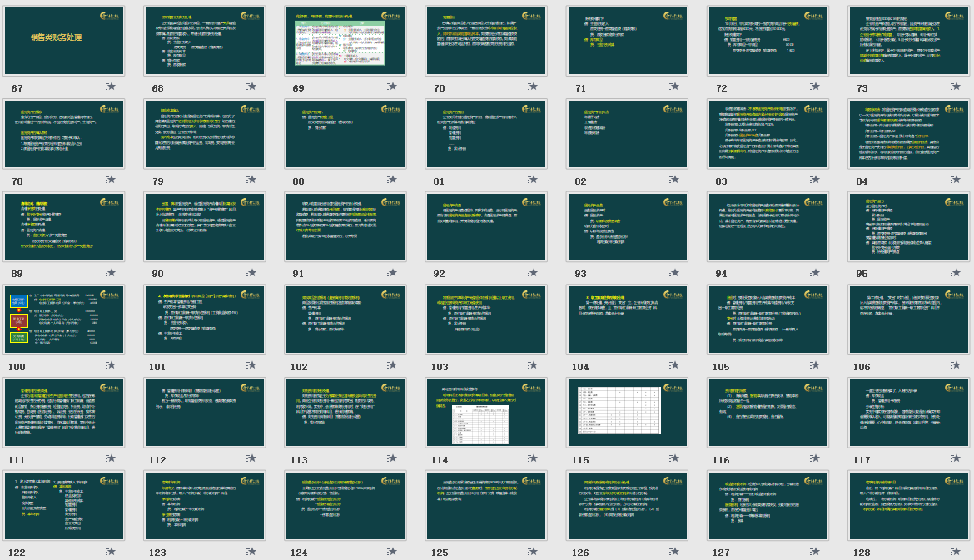Trigger the star icon under slide 117
Viewport: 974px width, 560px height.
tap(956, 458)
